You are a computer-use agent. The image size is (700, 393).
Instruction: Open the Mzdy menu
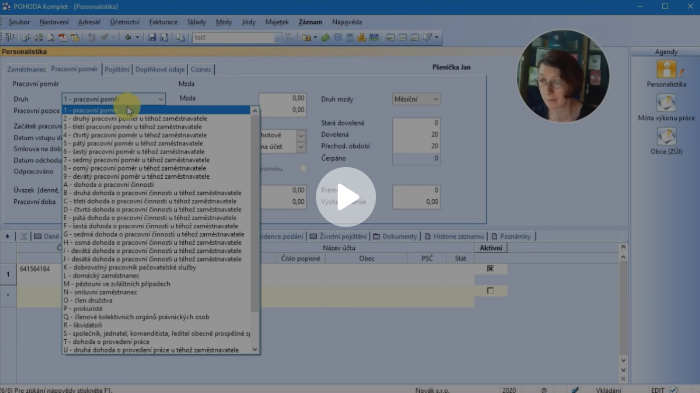click(224, 22)
